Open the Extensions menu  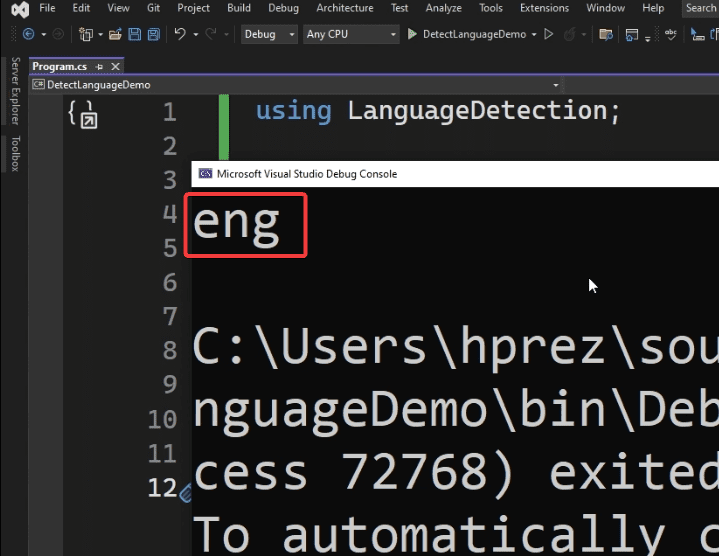pyautogui.click(x=544, y=8)
